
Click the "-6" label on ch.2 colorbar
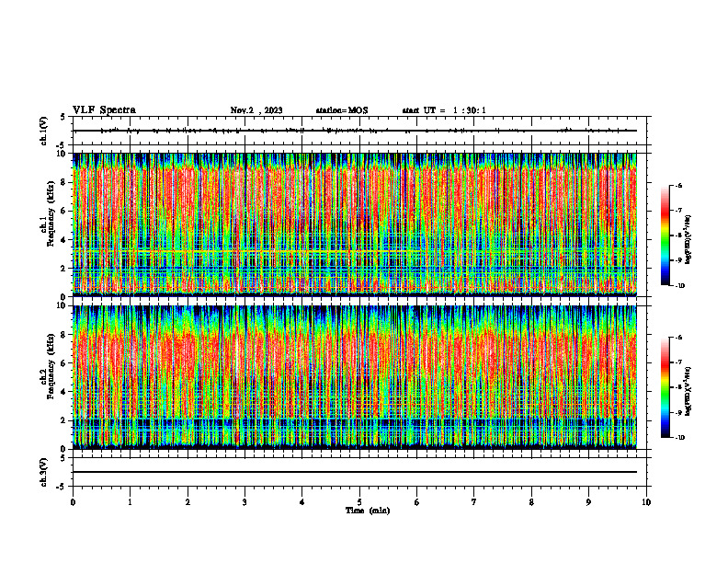tap(679, 338)
